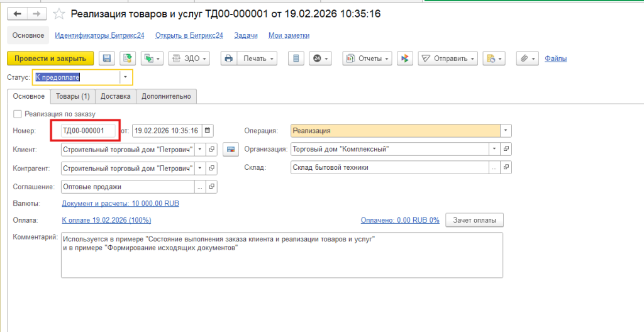The image size is (644, 332).
Task: Open the calendar picker next to date
Action: point(208,131)
